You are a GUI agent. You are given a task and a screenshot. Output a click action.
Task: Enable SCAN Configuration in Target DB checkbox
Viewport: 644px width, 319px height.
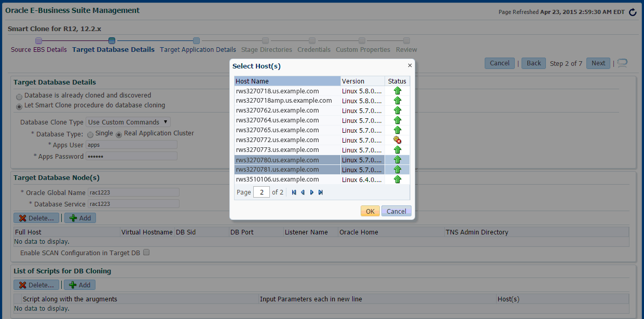[146, 253]
